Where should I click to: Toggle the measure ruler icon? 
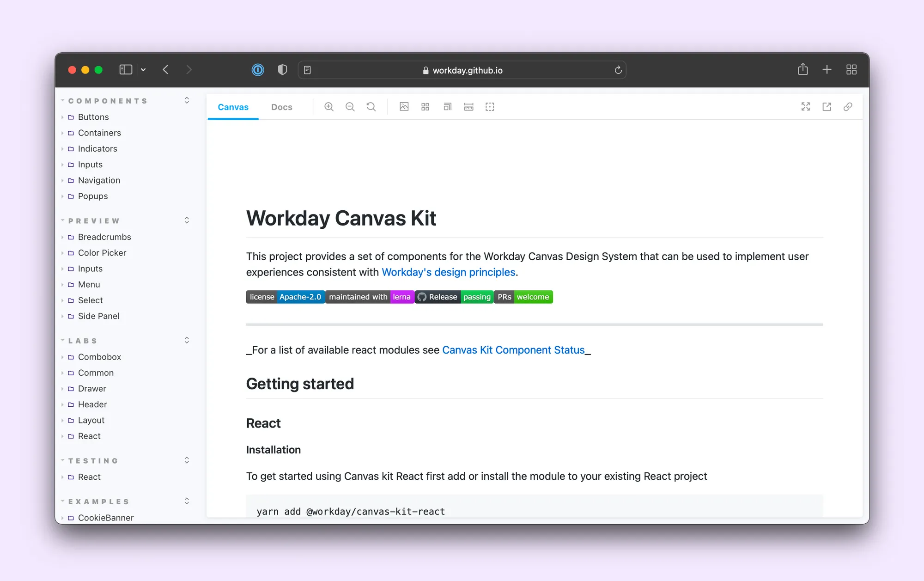pyautogui.click(x=468, y=107)
